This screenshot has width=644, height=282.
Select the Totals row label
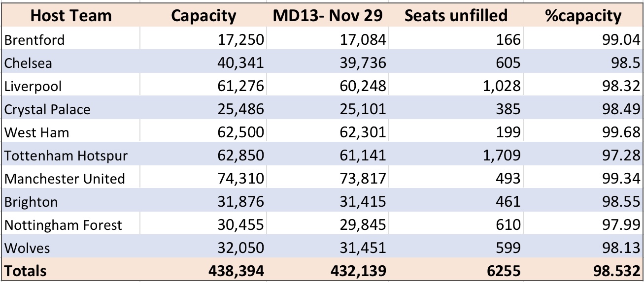pos(70,270)
